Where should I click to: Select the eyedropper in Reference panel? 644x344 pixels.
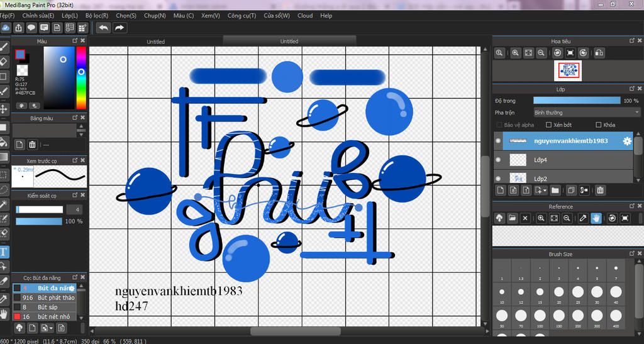(x=583, y=218)
